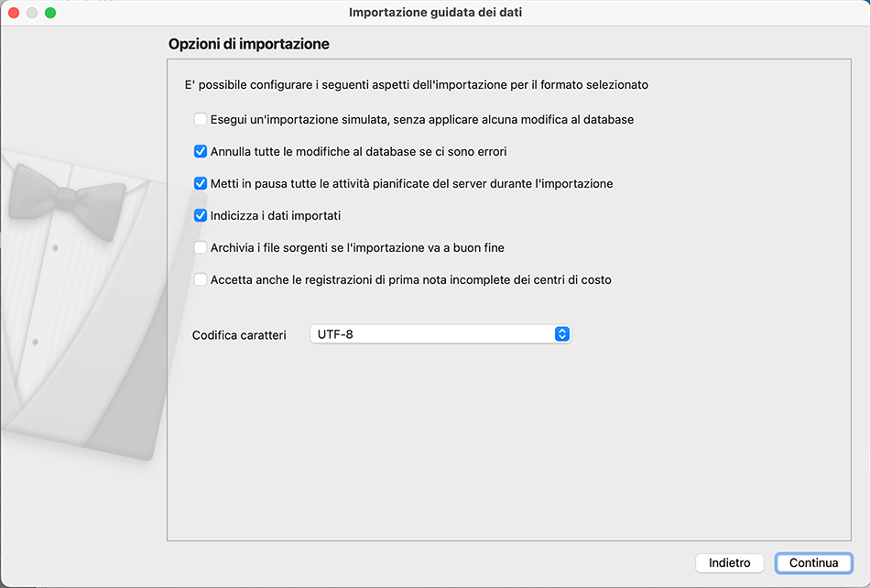This screenshot has height=588, width=870.
Task: Uncheck 'Annulla tutte le modifiche al database'
Action: [201, 151]
